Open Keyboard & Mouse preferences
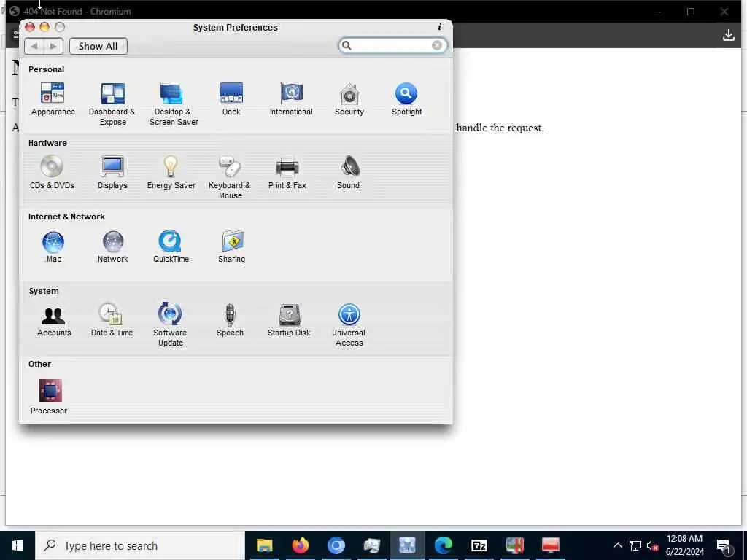Viewport: 747px width, 560px height. pyautogui.click(x=230, y=177)
